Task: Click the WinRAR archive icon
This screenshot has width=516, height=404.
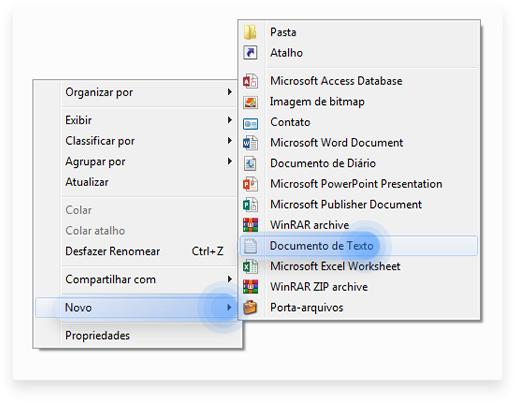Action: click(x=250, y=225)
